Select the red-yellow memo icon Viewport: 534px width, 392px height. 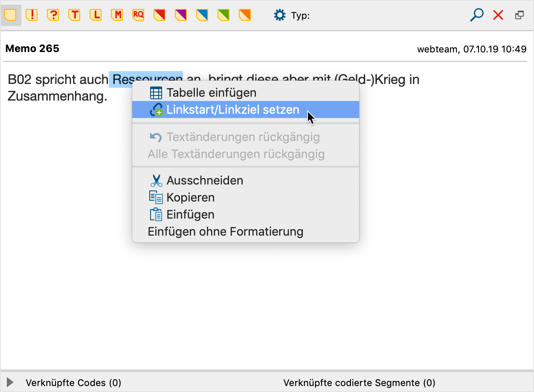point(160,15)
